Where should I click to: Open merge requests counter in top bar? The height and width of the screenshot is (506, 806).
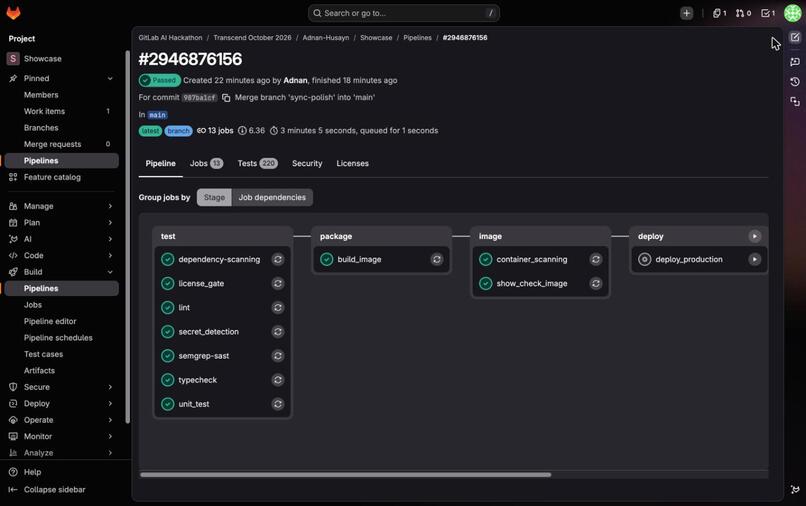click(x=743, y=13)
